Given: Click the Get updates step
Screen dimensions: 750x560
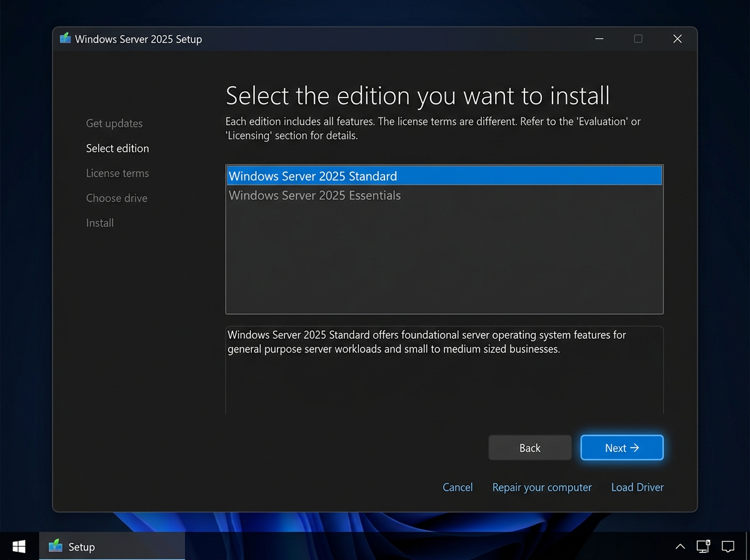Looking at the screenshot, I should tap(114, 123).
